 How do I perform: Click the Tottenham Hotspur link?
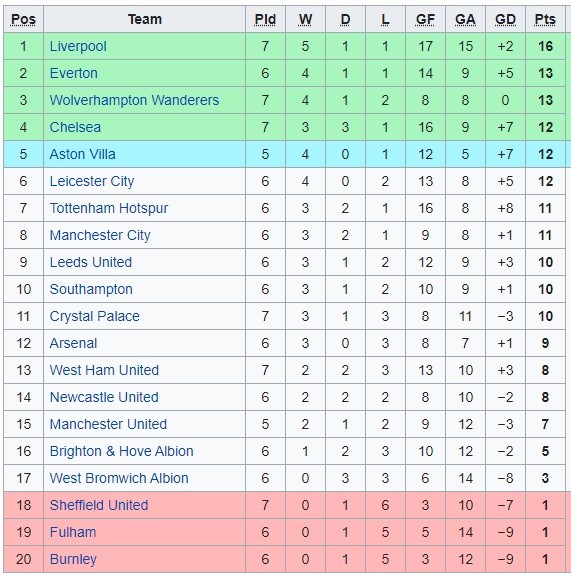[109, 208]
